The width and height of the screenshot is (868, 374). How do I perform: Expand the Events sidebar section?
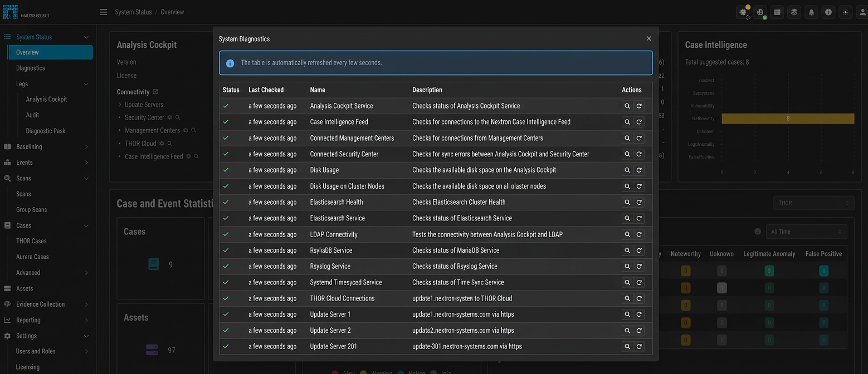86,163
